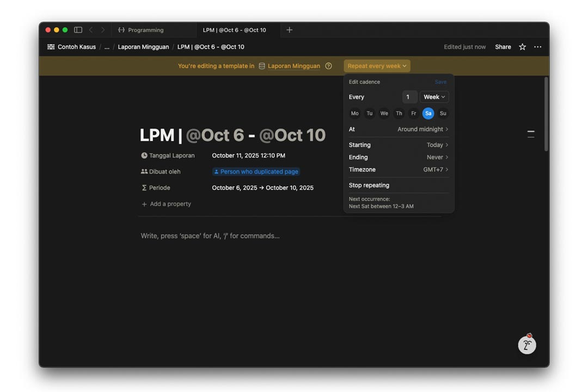Expand the Timezone GMT+7 option
Viewport: 588px width, 392px height.
point(436,169)
